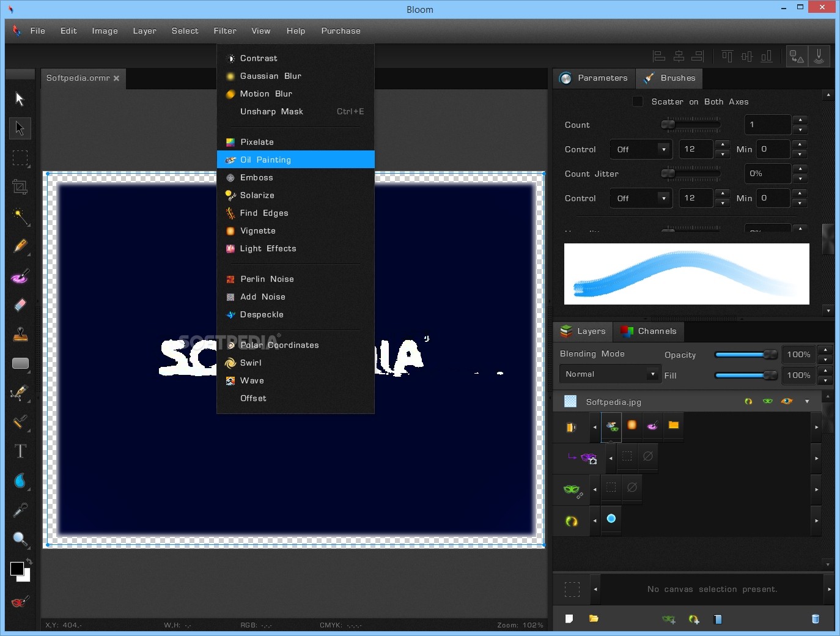The width and height of the screenshot is (840, 636).
Task: Click the Count Jitter percentage field
Action: click(x=768, y=174)
